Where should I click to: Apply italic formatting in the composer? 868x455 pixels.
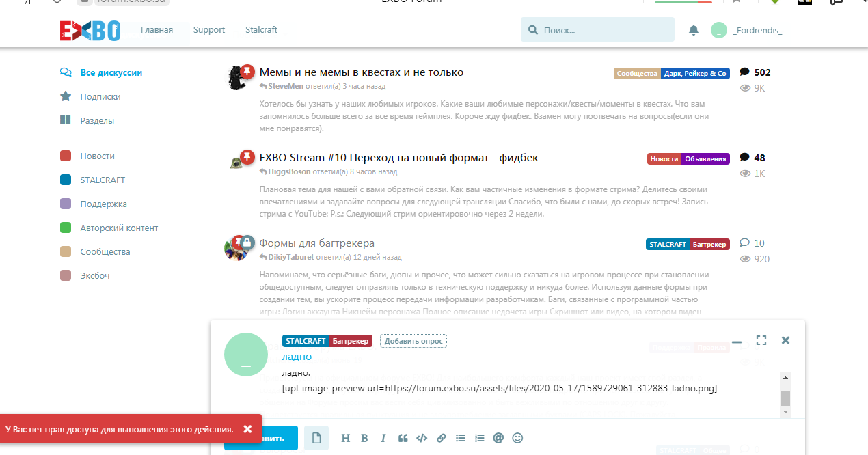[x=383, y=438]
